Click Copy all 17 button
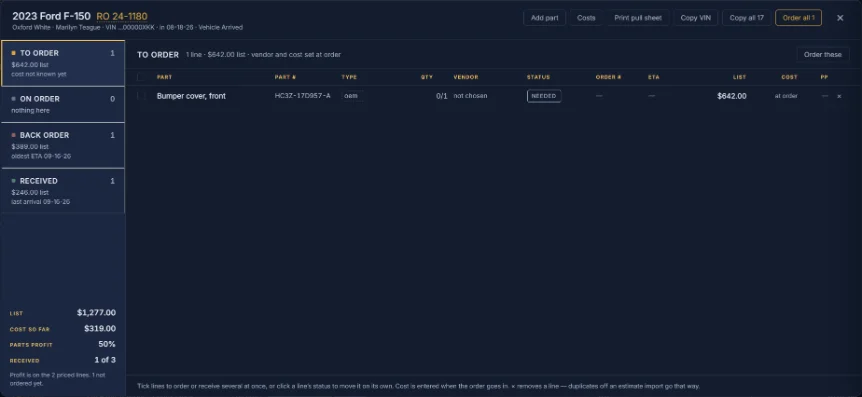 pos(747,18)
